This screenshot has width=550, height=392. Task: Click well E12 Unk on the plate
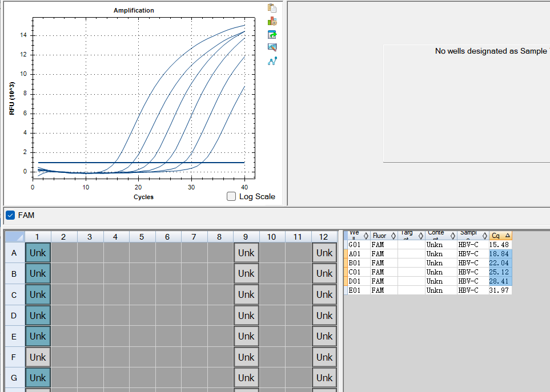[x=324, y=336]
